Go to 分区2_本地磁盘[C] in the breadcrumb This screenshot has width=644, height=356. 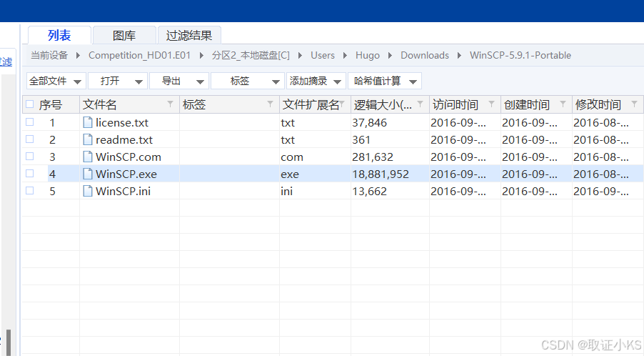[251, 56]
